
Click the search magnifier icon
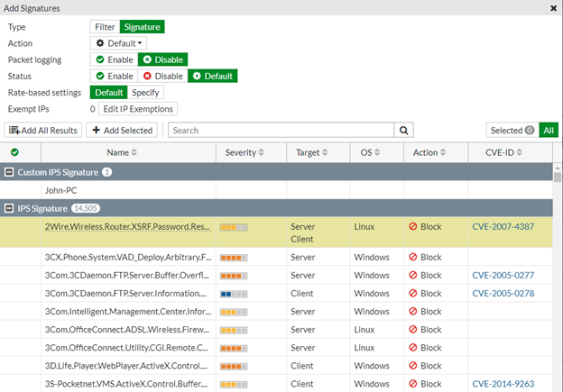coord(405,130)
